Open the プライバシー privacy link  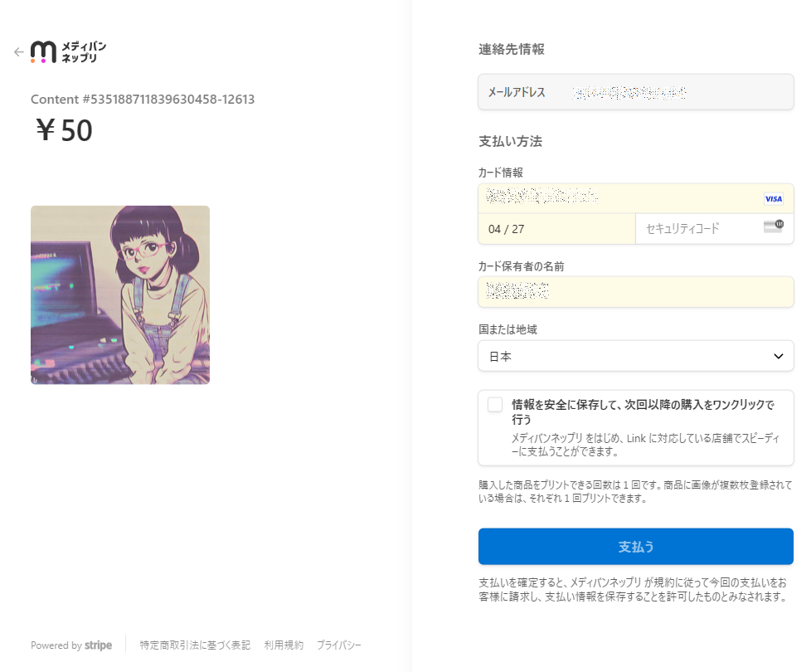(x=339, y=645)
